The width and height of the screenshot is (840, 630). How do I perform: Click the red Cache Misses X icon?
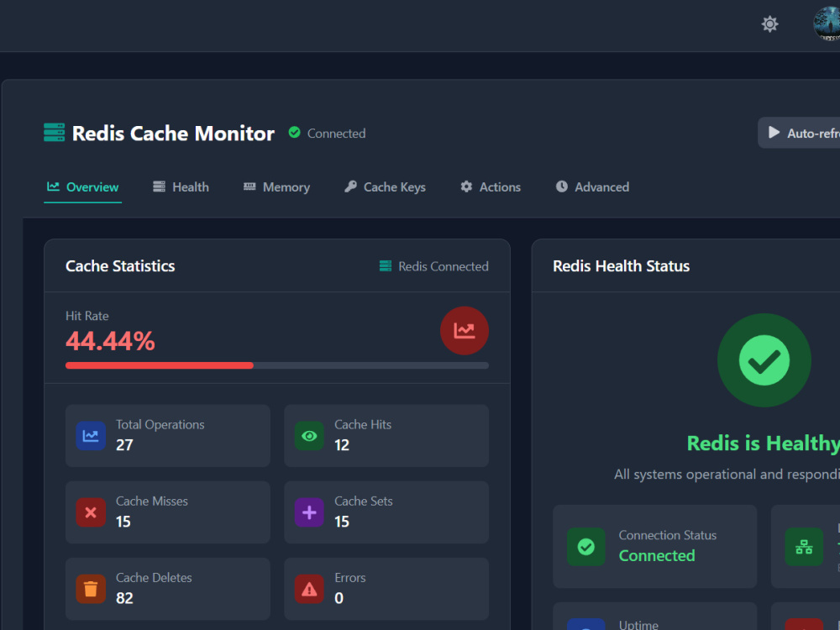coord(91,512)
